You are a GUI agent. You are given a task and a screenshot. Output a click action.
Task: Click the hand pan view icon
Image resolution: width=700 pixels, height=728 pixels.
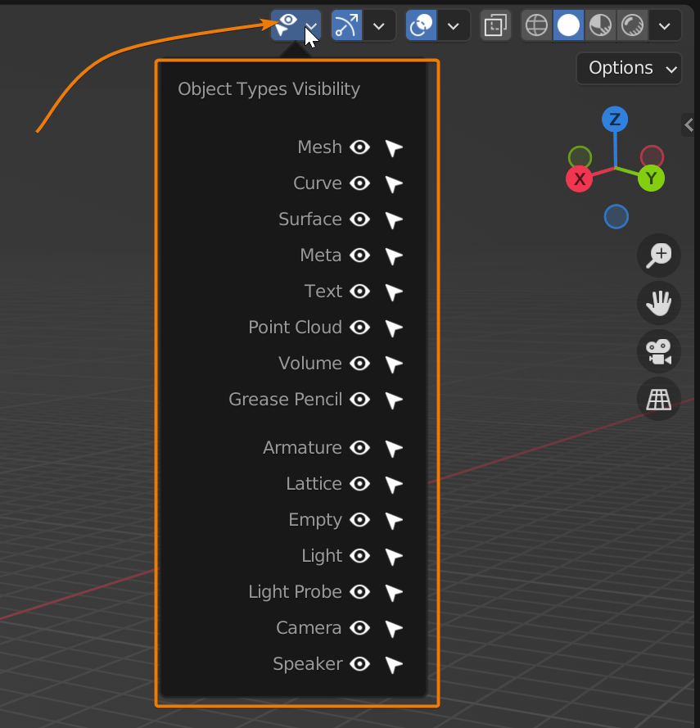click(x=658, y=304)
